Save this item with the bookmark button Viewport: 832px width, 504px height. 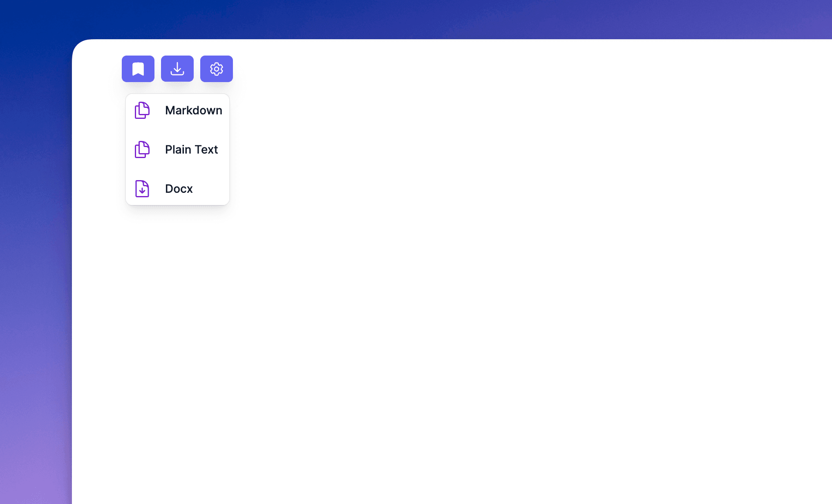pyautogui.click(x=138, y=69)
